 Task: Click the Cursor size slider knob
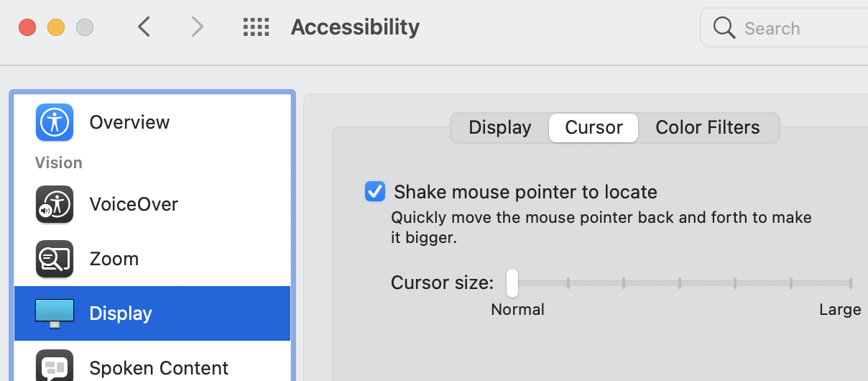click(x=512, y=283)
